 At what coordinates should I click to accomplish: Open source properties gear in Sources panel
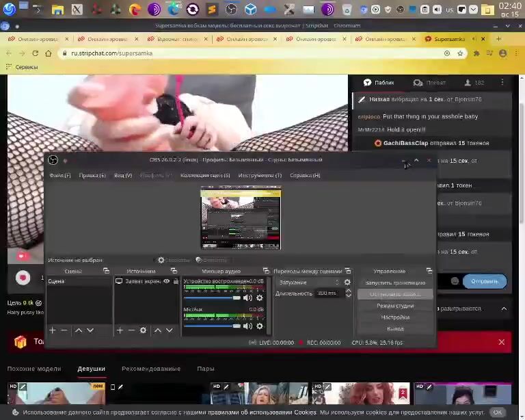pyautogui.click(x=143, y=330)
